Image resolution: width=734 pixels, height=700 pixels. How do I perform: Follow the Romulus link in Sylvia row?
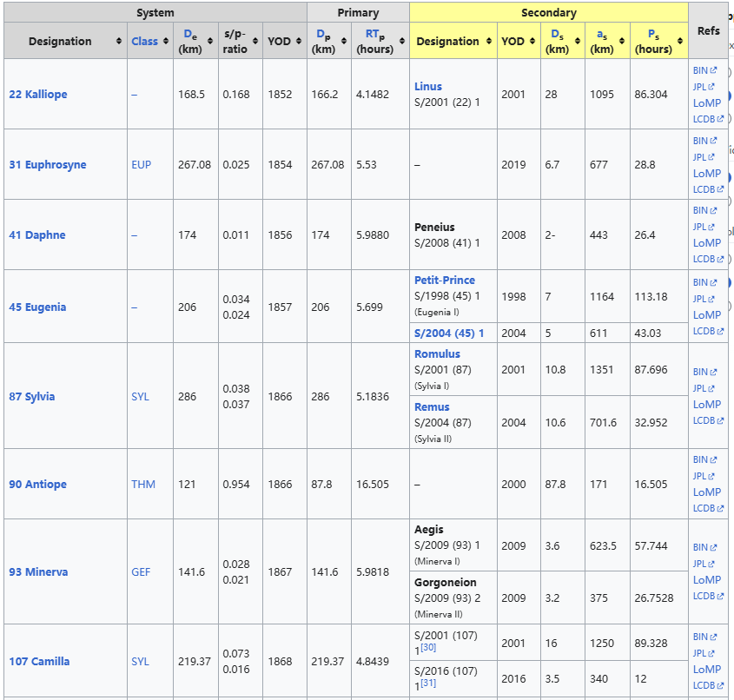pos(437,353)
